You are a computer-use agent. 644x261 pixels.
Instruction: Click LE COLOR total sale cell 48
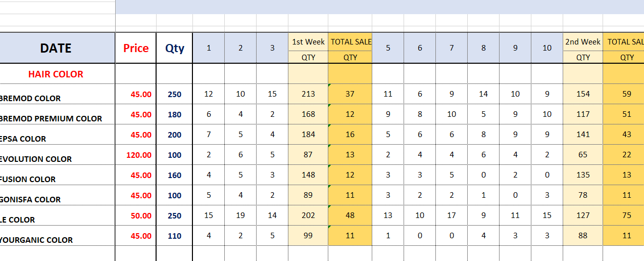pos(350,215)
